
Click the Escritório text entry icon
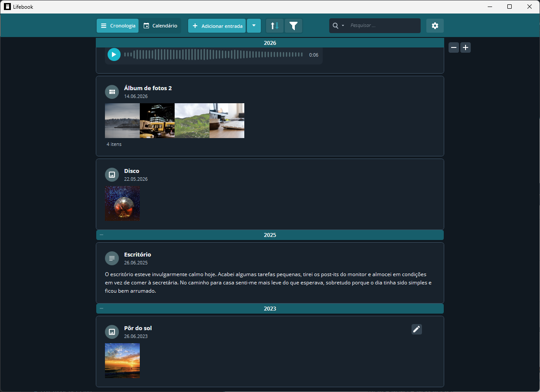pyautogui.click(x=112, y=258)
